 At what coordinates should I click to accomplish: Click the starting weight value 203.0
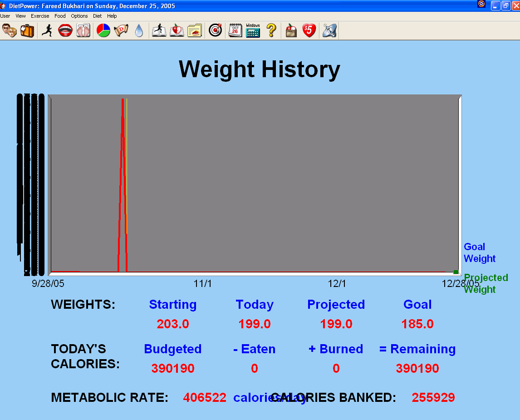tap(173, 324)
